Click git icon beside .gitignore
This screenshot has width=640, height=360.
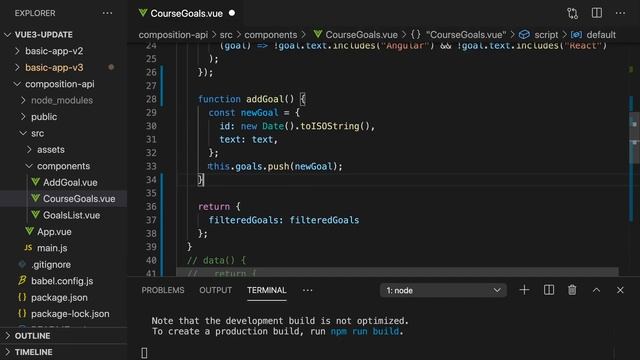[x=22, y=264]
